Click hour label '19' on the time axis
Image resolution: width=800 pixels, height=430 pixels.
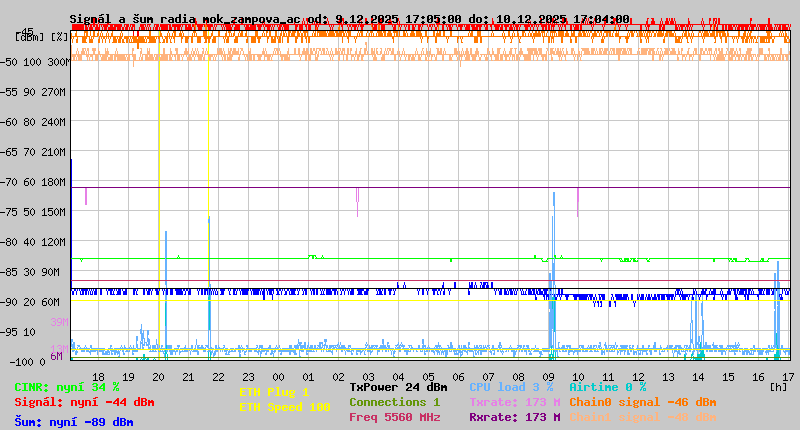click(129, 377)
